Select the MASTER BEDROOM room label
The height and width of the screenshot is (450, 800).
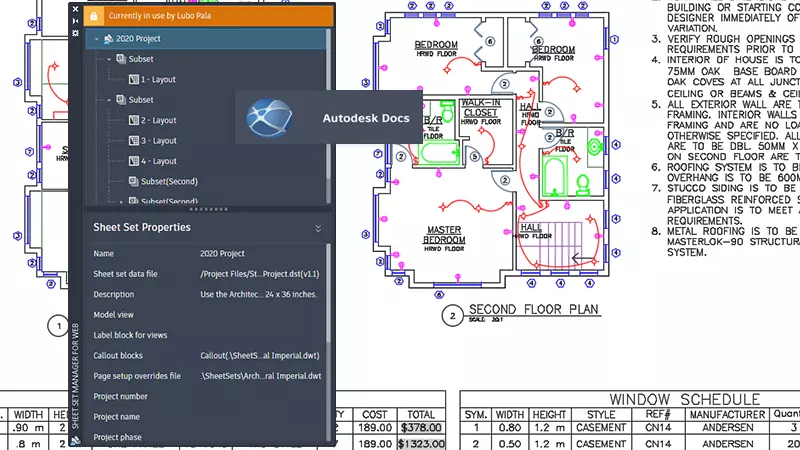click(444, 235)
